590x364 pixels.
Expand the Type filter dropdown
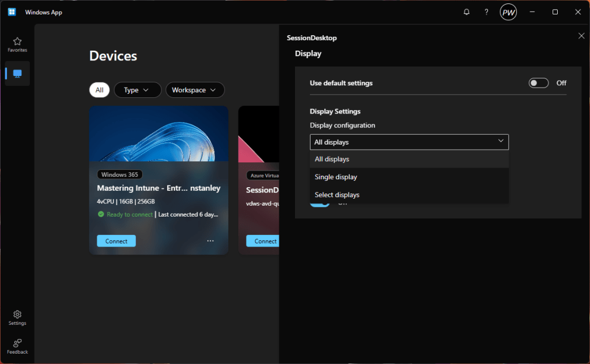pyautogui.click(x=137, y=90)
